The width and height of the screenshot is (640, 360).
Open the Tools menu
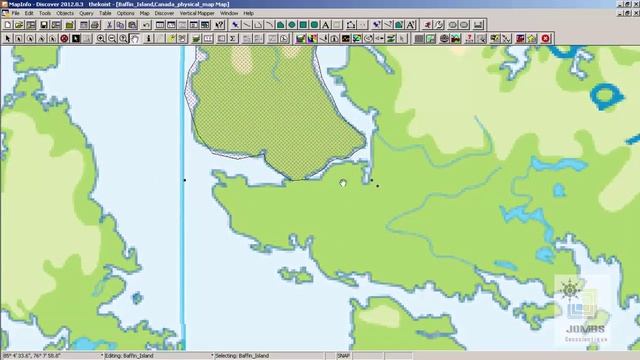click(45, 13)
